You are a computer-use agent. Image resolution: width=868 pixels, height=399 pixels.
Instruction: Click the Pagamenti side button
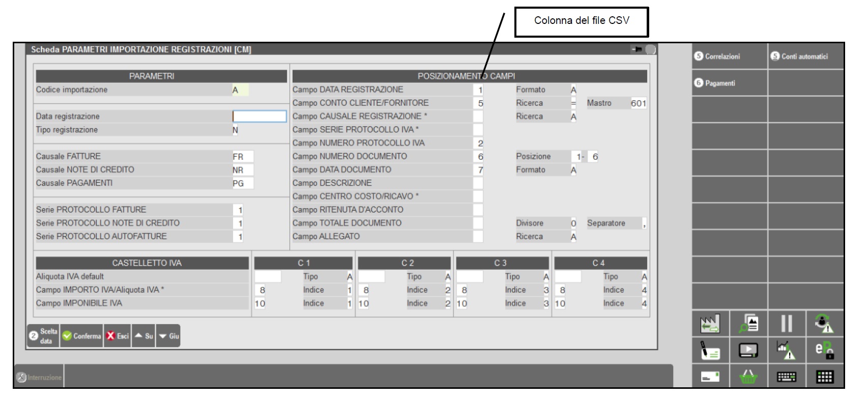tap(729, 83)
